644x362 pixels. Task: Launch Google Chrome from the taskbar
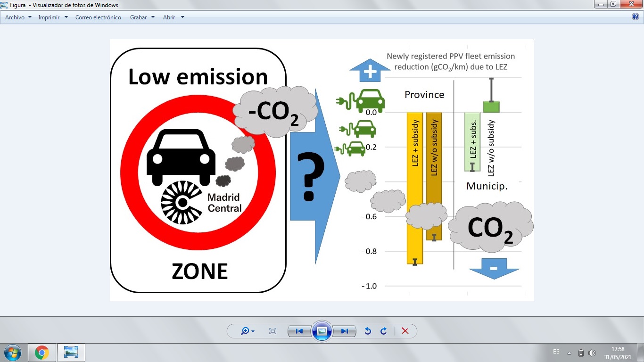42,353
